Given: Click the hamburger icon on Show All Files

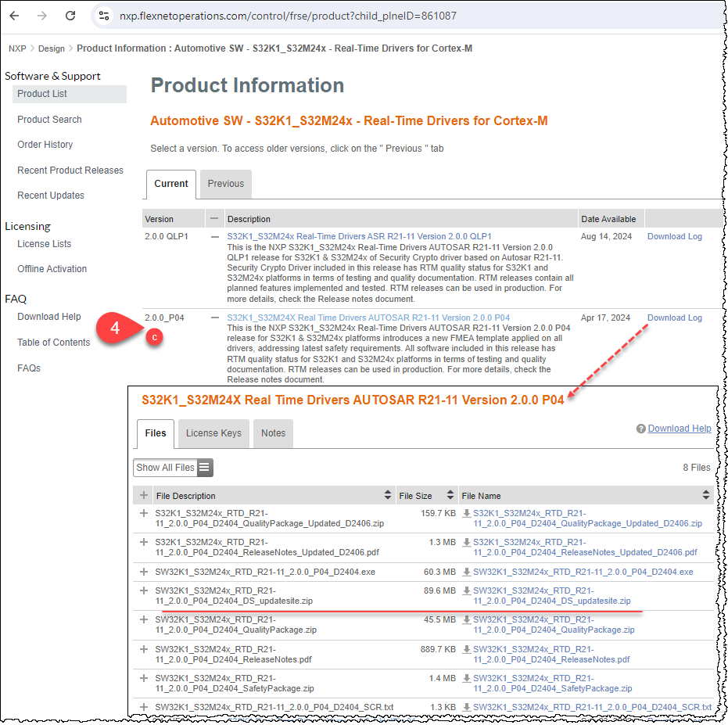Looking at the screenshot, I should pyautogui.click(x=204, y=468).
